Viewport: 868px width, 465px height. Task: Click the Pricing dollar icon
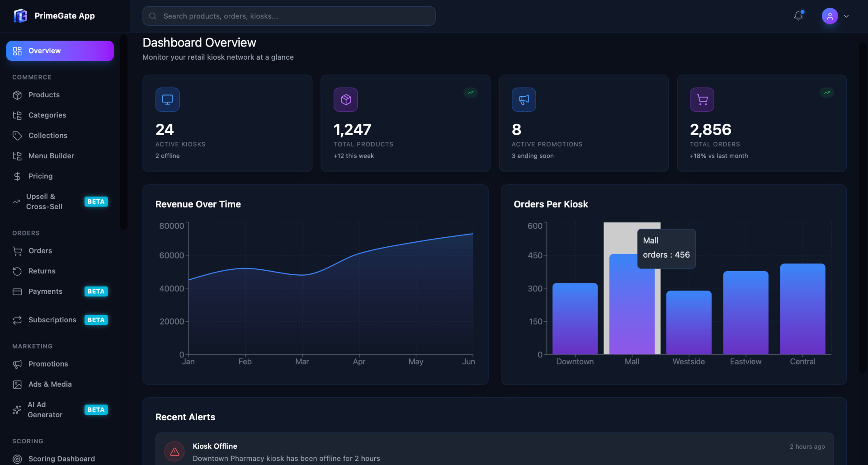click(17, 176)
